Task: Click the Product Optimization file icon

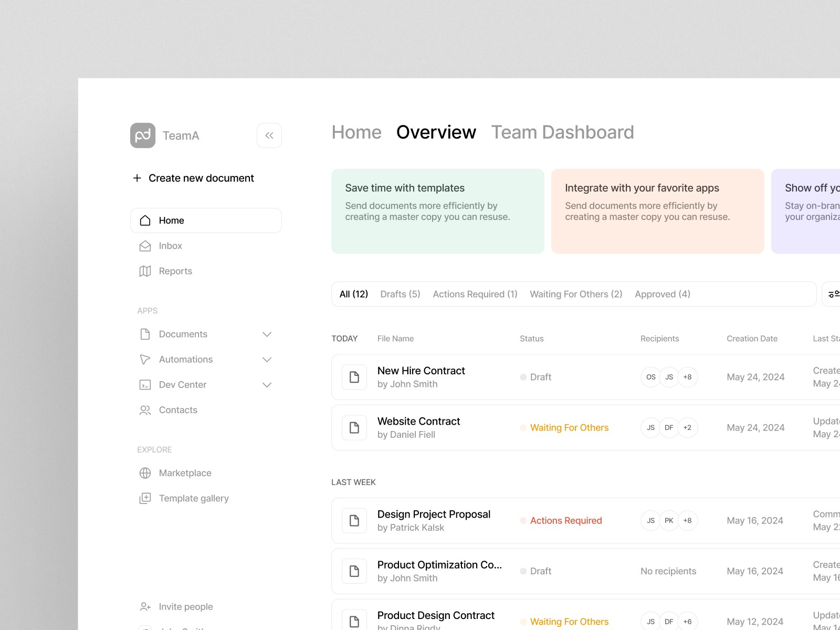Action: click(x=354, y=571)
